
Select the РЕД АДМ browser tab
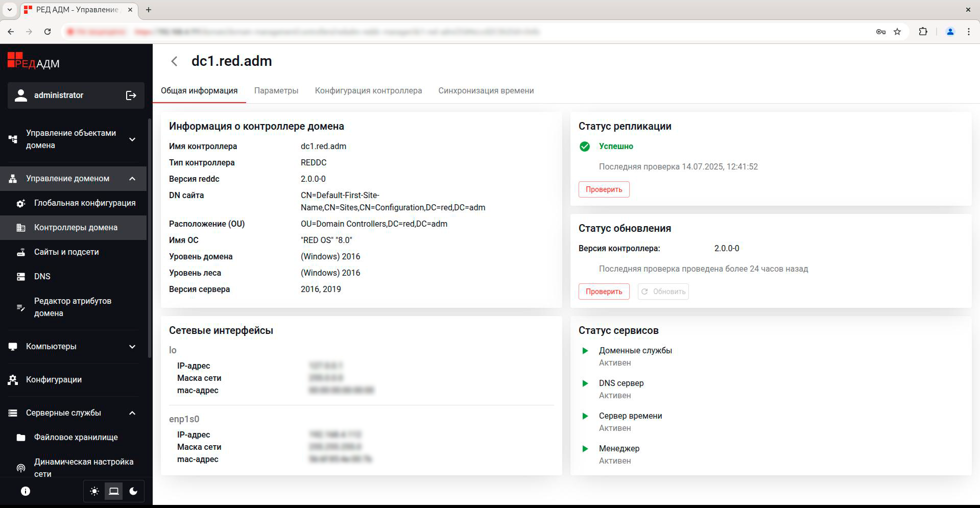click(x=79, y=10)
